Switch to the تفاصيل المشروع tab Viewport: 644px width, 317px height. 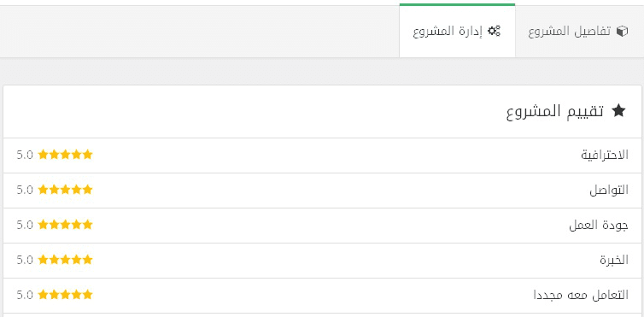580,32
